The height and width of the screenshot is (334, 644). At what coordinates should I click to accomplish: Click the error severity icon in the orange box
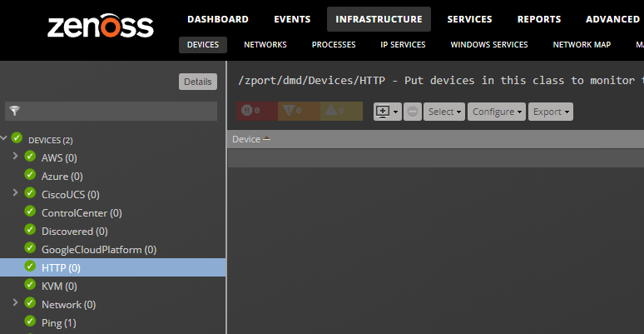pyautogui.click(x=289, y=110)
